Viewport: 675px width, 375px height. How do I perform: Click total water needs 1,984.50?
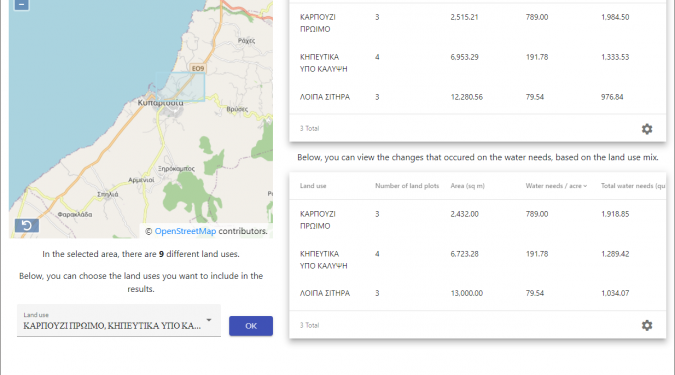(x=615, y=17)
